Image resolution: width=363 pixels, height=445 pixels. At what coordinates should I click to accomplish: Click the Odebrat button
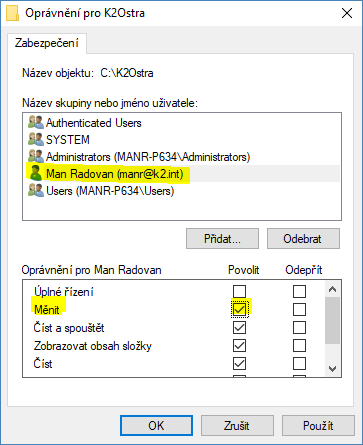tap(303, 239)
